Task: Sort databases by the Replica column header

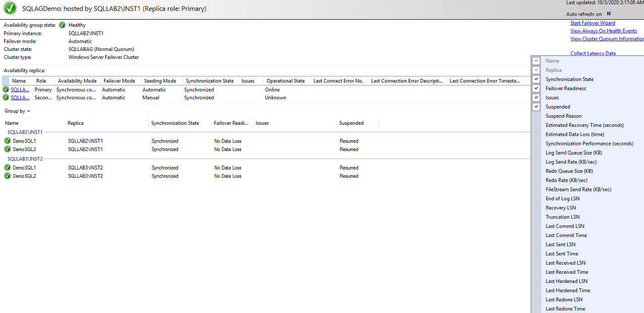Action: (107, 123)
